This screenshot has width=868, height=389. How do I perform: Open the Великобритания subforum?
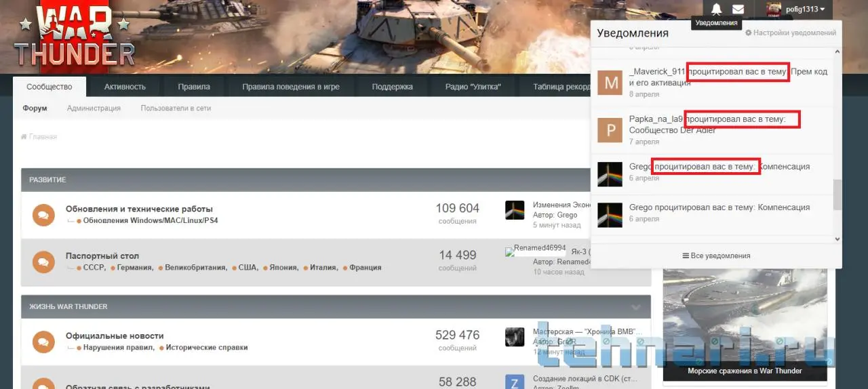[x=195, y=268]
